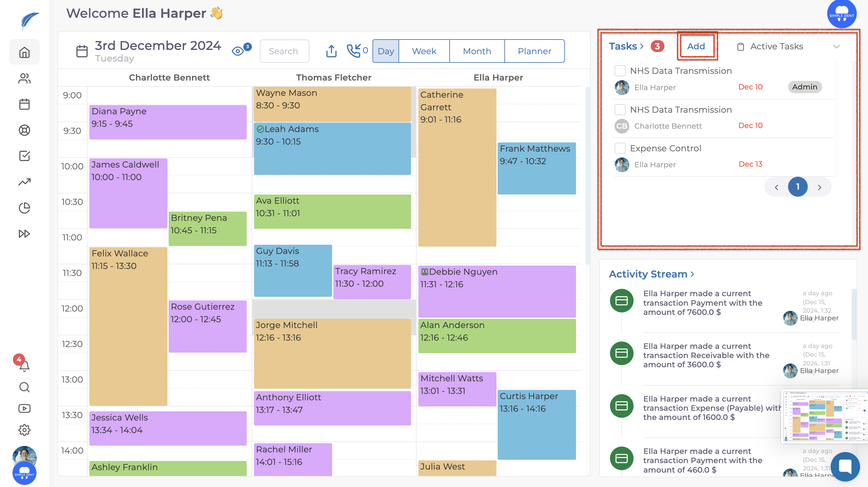Check Charlotte Bennett's NHS Data Transmission task
Image resolution: width=868 pixels, height=487 pixels.
pos(620,110)
